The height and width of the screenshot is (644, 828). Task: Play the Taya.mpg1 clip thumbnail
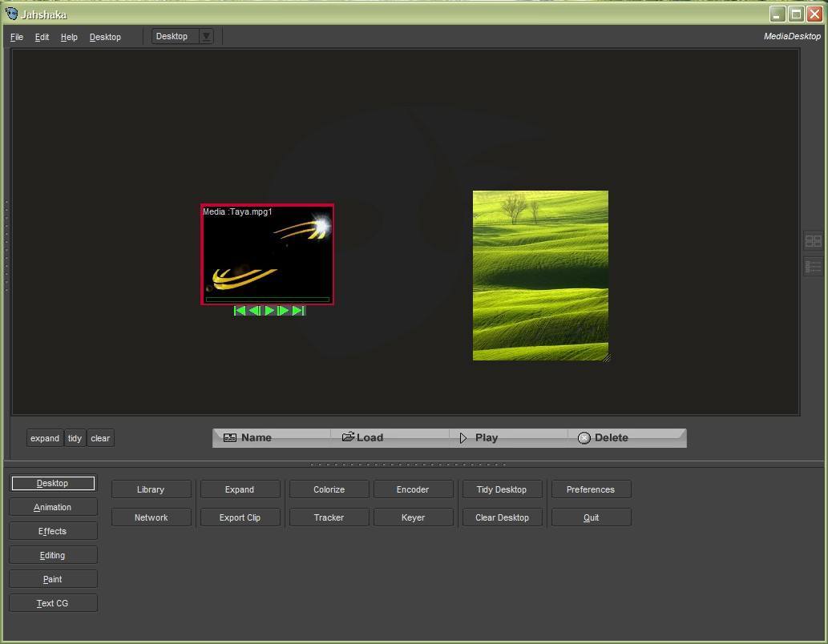click(269, 311)
